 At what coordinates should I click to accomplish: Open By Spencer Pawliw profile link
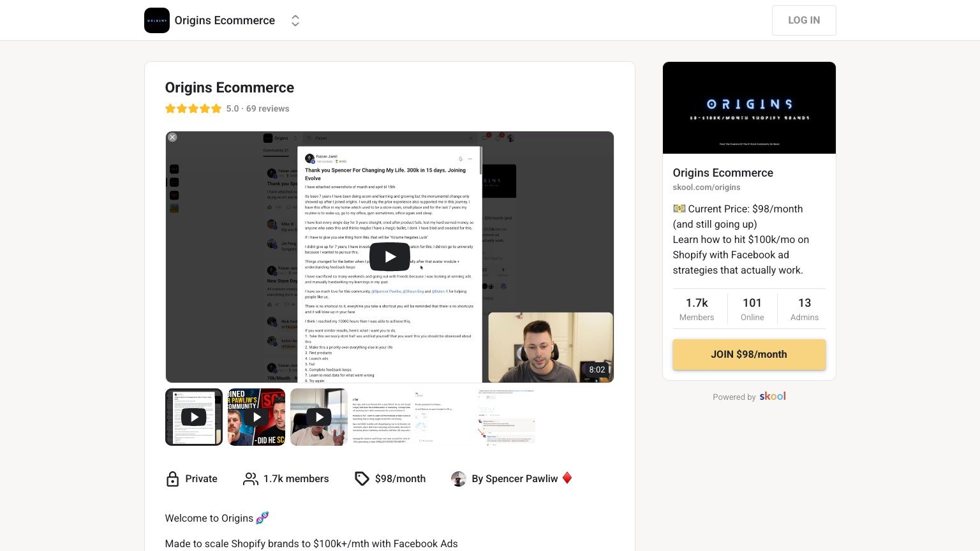[514, 479]
